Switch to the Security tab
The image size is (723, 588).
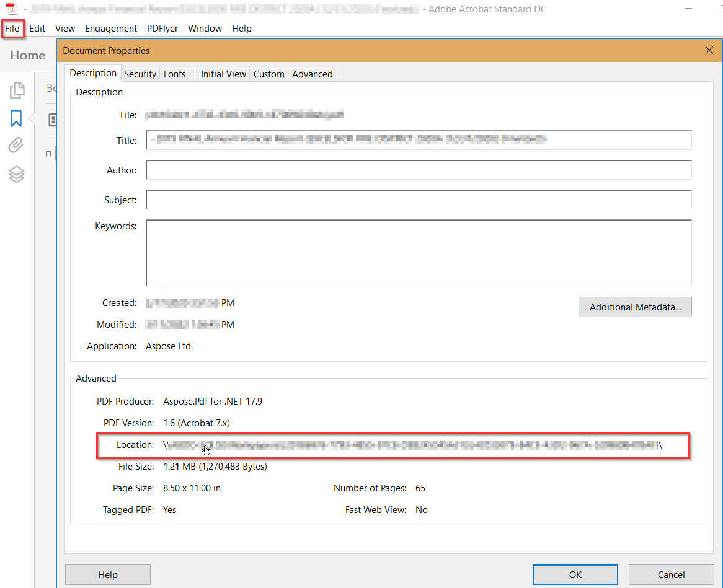(140, 74)
